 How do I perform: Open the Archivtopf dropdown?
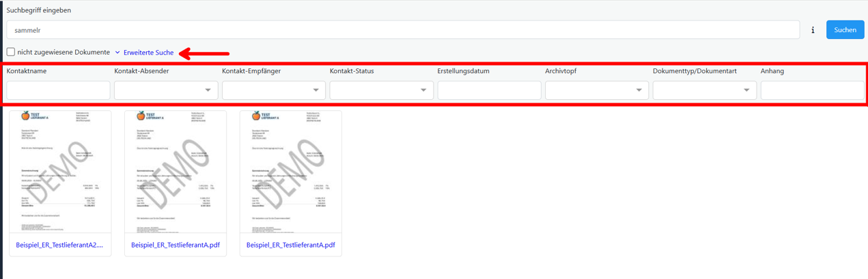[597, 90]
